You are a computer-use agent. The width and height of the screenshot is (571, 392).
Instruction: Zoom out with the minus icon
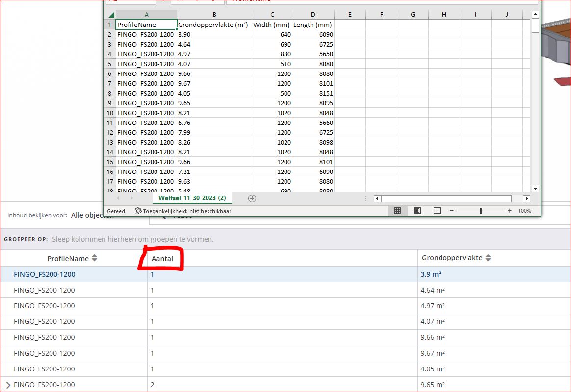[451, 211]
